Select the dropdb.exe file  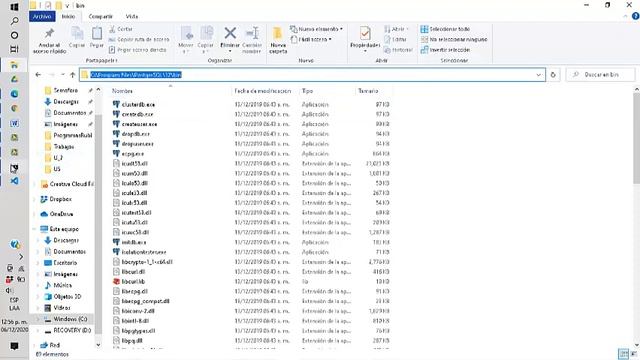136,134
